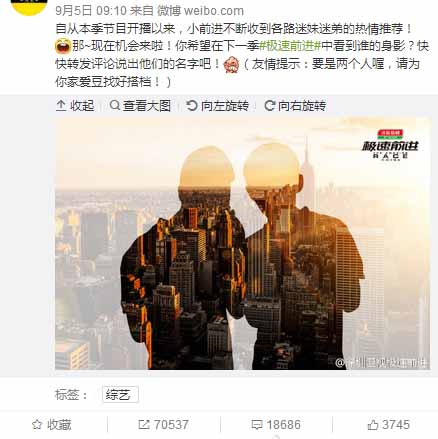Screen dimensions: 438x439
Task: Click the collapse arrow icon beside 收起
Action: [61, 106]
